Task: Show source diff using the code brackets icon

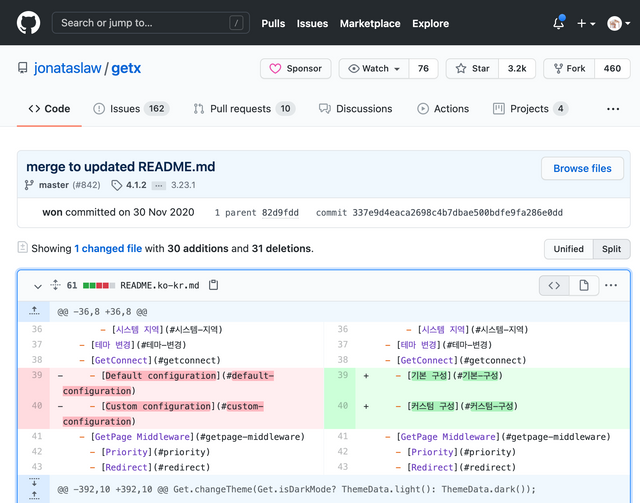Action: [554, 286]
